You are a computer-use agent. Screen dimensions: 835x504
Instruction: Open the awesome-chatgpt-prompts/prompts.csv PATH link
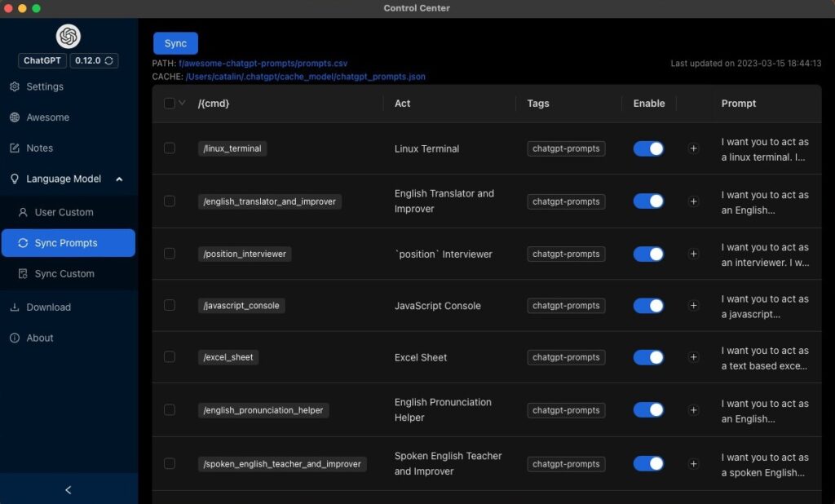(x=263, y=64)
